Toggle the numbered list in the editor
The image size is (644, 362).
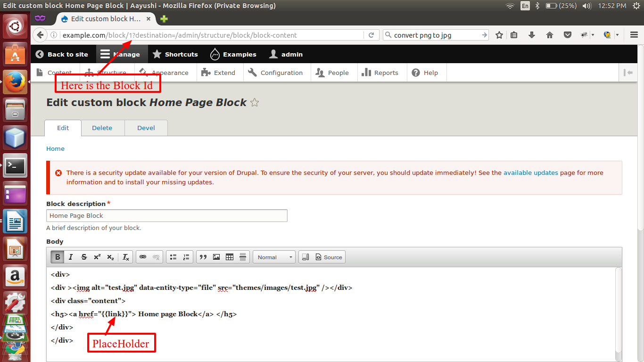click(186, 257)
